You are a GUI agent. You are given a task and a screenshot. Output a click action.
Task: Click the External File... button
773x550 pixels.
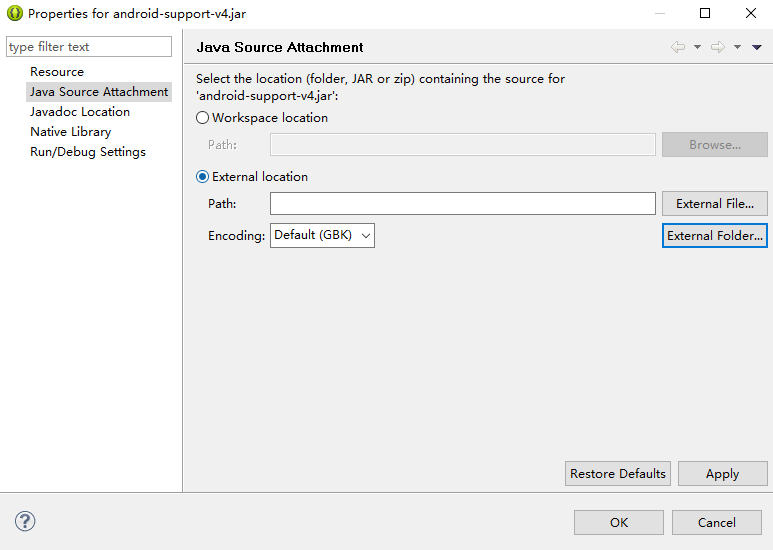click(x=715, y=204)
